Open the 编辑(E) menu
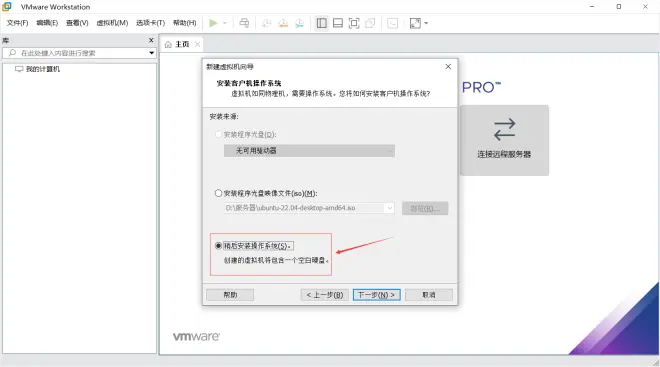 [47, 23]
